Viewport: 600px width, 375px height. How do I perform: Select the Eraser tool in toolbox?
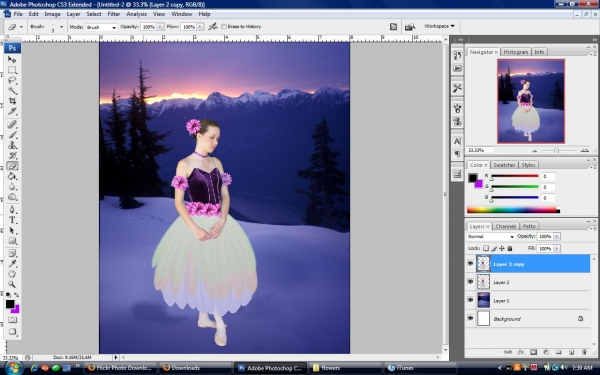pyautogui.click(x=12, y=166)
